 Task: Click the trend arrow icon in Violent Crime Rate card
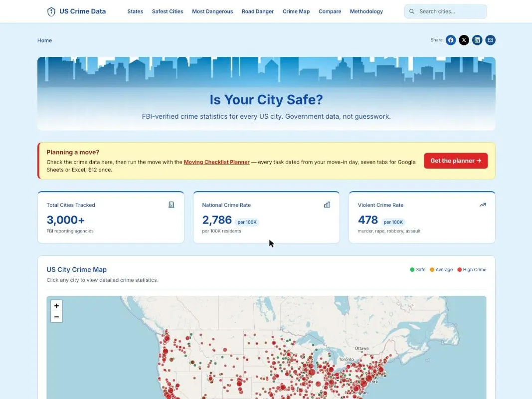click(x=483, y=204)
